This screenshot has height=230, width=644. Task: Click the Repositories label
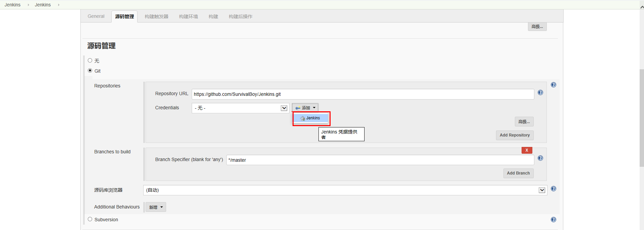pos(107,86)
